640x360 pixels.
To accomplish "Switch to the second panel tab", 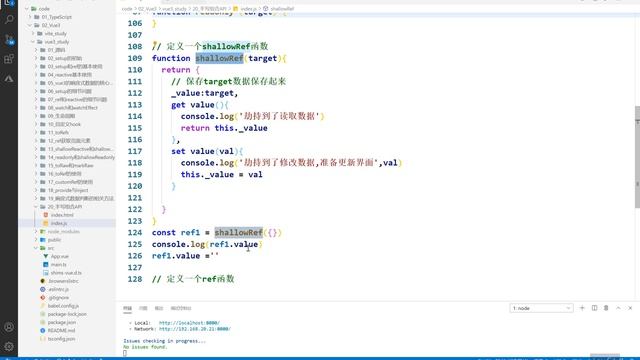I will click(143, 308).
